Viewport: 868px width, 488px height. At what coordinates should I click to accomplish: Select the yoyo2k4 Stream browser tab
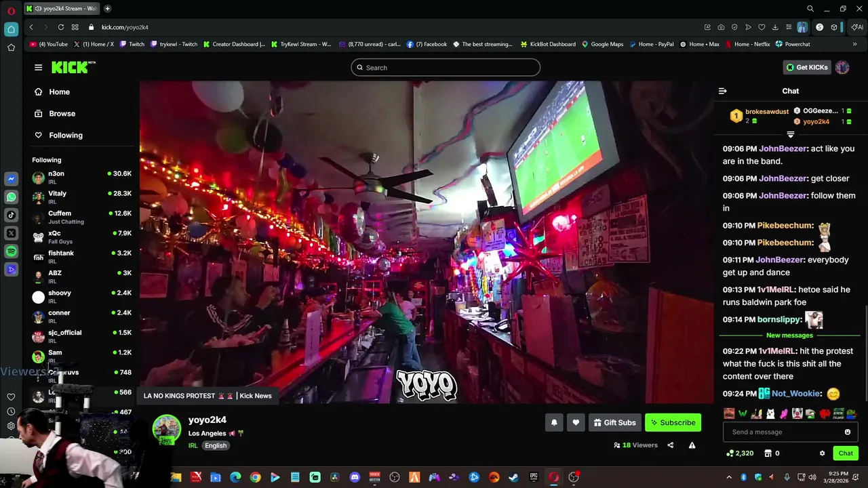(x=62, y=9)
